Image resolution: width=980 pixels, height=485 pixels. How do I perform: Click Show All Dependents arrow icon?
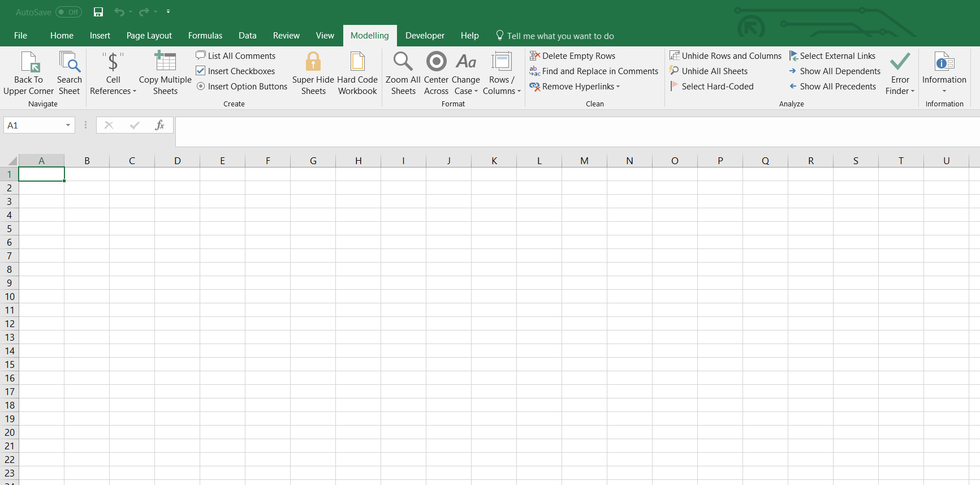[x=793, y=71]
